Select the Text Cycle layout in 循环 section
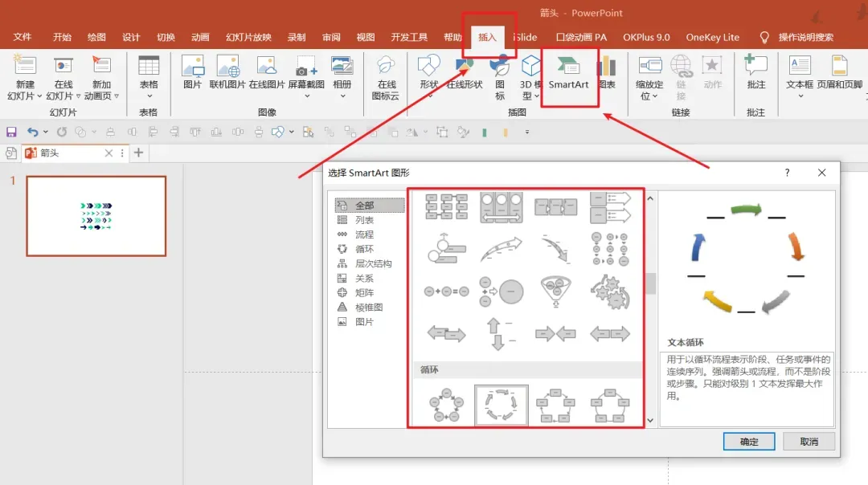868x485 pixels. tap(501, 406)
